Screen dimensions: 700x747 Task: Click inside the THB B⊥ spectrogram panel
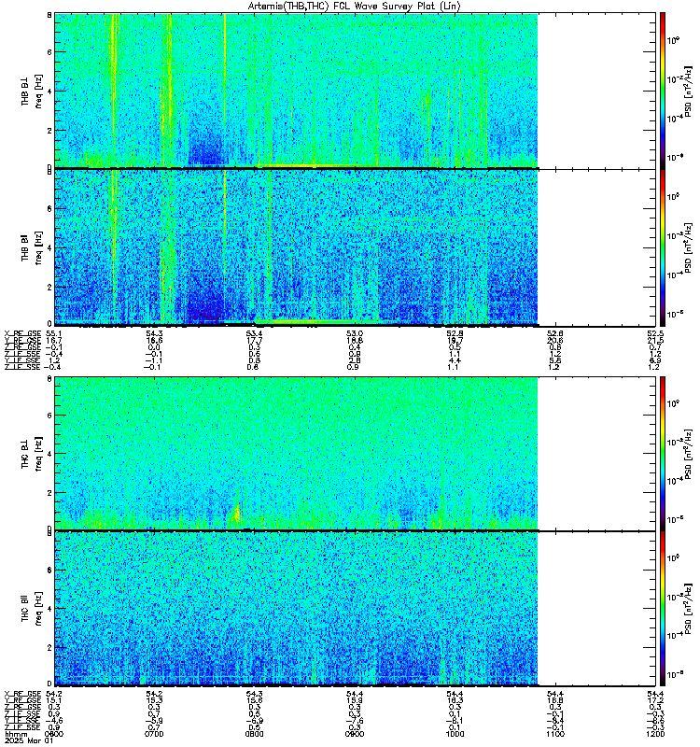tap(355, 91)
